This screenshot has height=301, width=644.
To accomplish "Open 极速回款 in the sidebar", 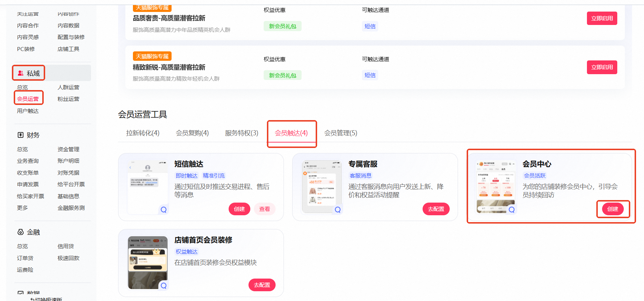I will 68,258.
